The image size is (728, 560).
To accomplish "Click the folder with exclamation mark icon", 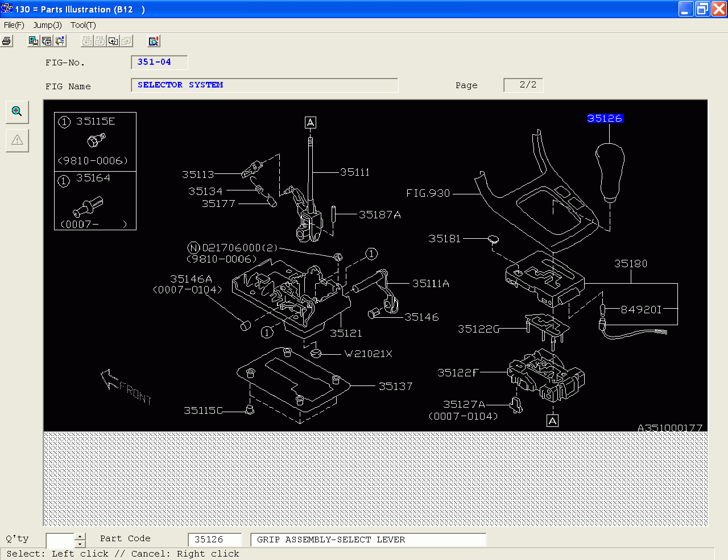I will coord(60,41).
